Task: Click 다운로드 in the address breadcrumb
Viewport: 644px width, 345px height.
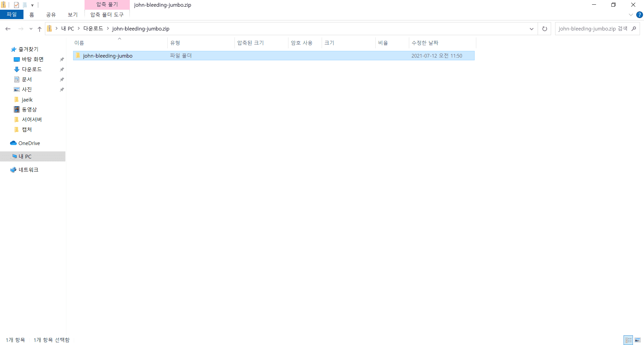Action: pyautogui.click(x=93, y=29)
